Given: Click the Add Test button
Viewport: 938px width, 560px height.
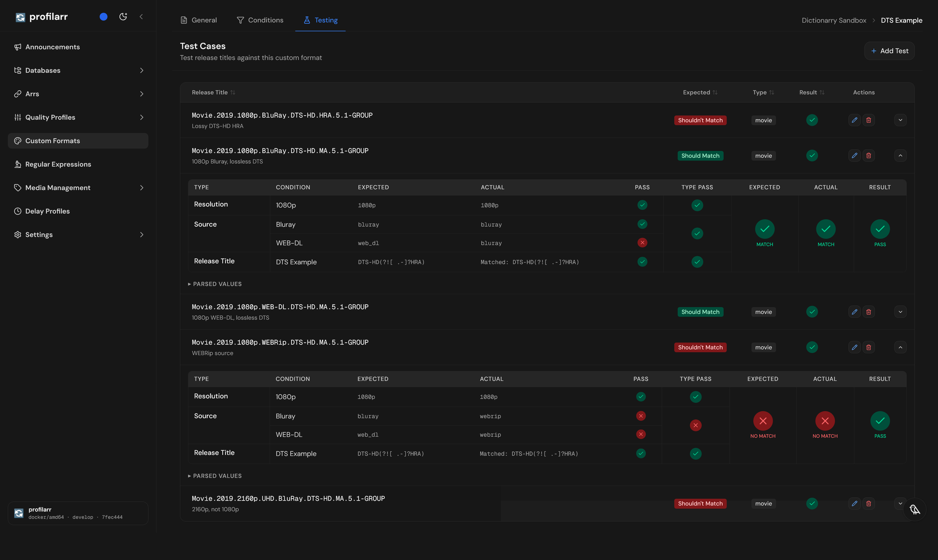Looking at the screenshot, I should [889, 51].
